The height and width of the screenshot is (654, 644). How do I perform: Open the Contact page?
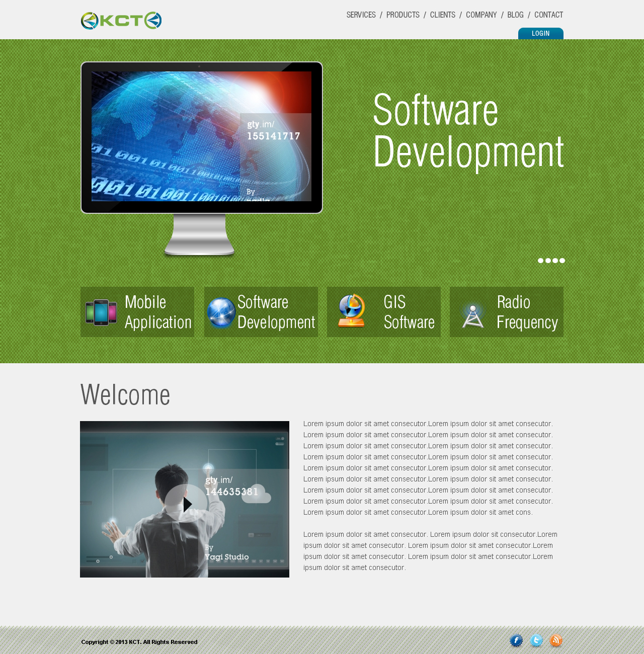(549, 15)
